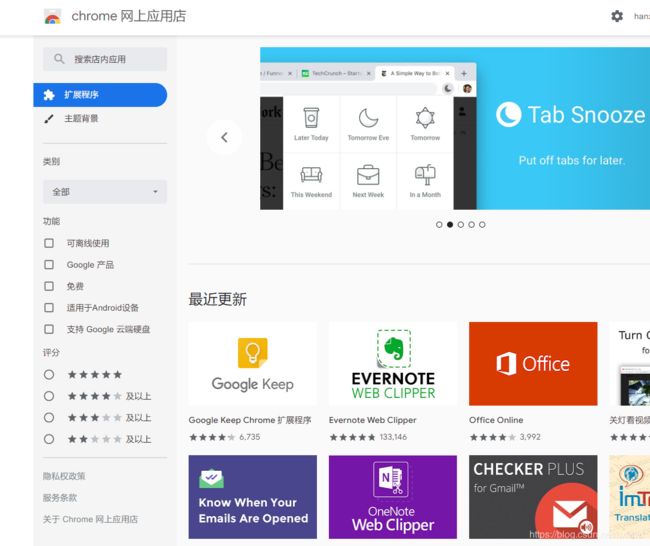Click Later Today coffee cup icon
Image resolution: width=650 pixels, height=546 pixels.
(x=311, y=117)
